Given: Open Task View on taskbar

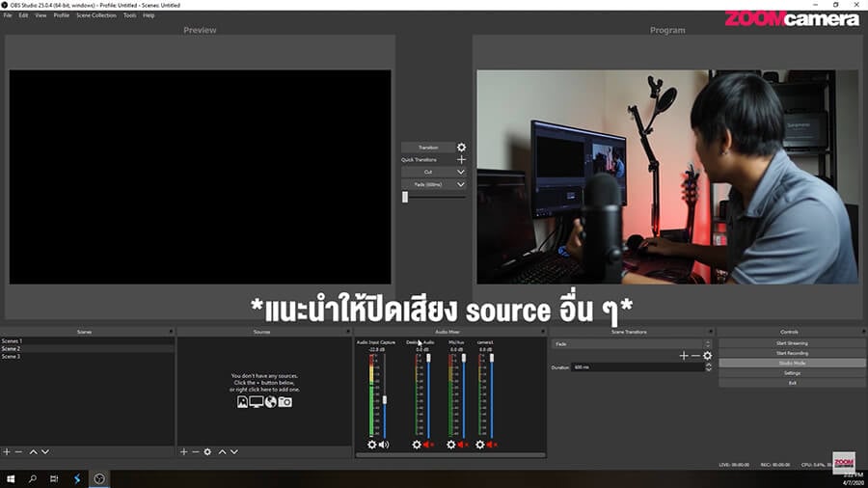Looking at the screenshot, I should click(54, 479).
